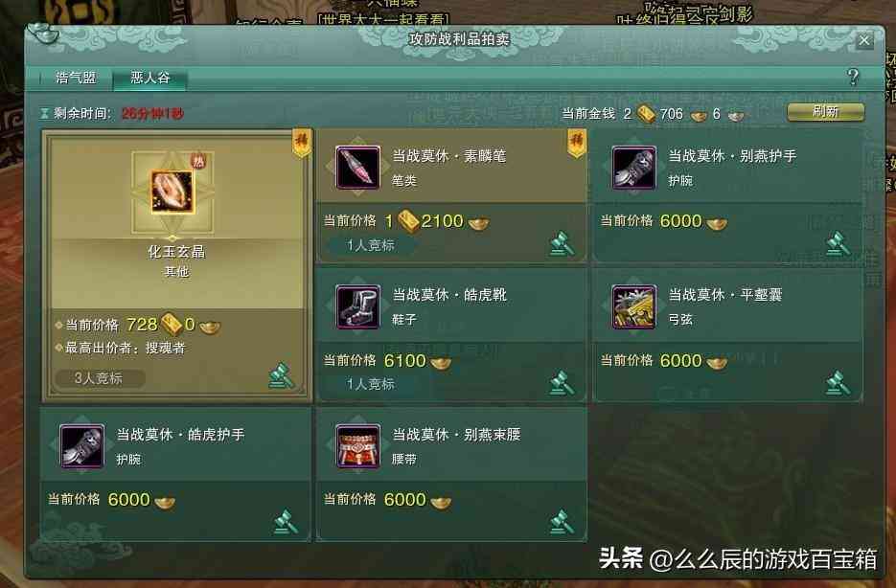The image size is (896, 588).
Task: Open the question mark help icon
Action: (x=853, y=77)
